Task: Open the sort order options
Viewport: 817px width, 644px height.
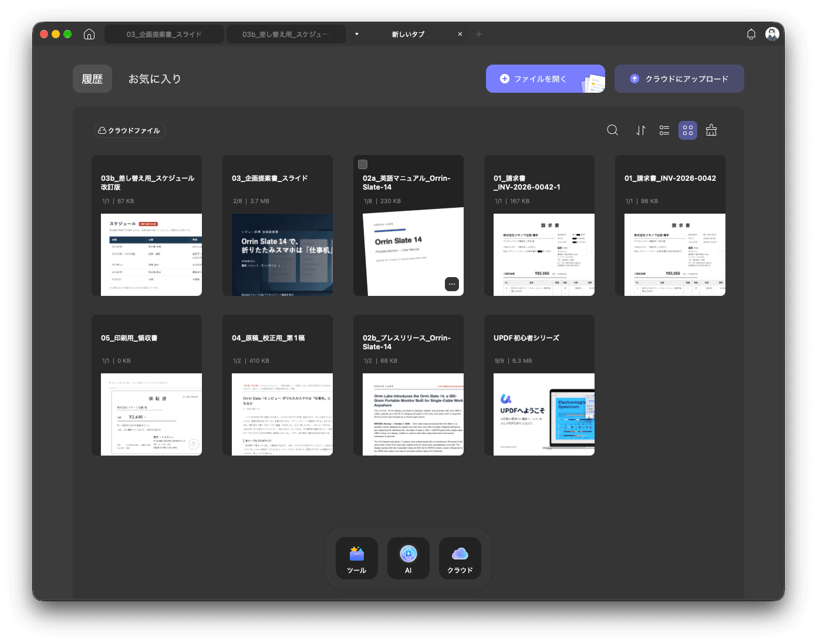Action: point(641,130)
